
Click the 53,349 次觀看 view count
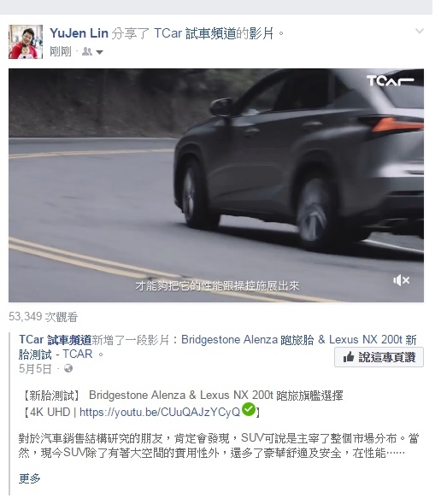coord(43,317)
